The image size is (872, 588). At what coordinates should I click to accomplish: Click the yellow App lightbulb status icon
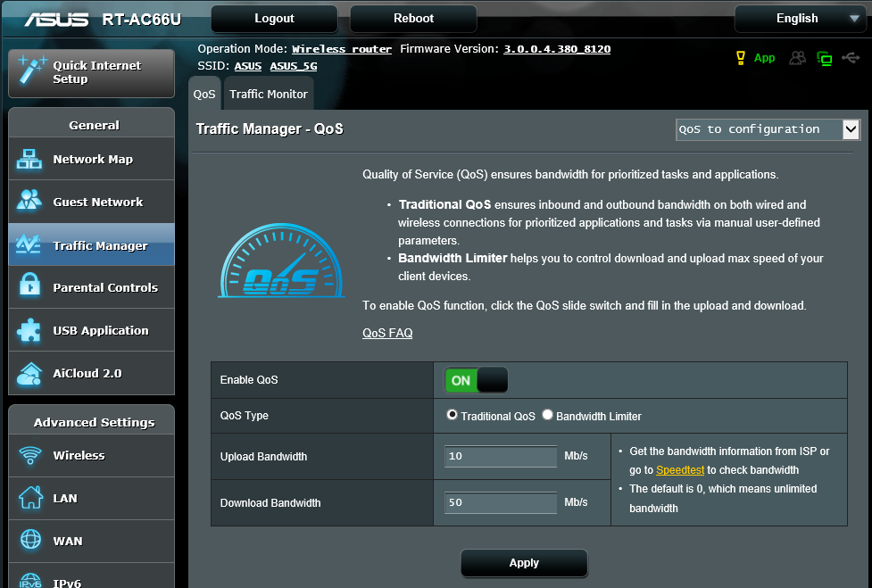click(739, 58)
